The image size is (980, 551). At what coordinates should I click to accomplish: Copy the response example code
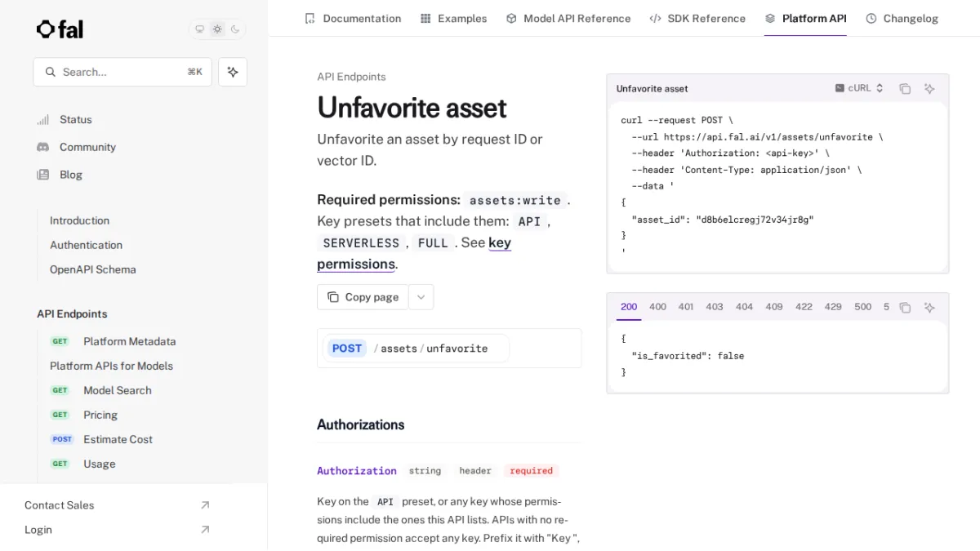pyautogui.click(x=905, y=308)
